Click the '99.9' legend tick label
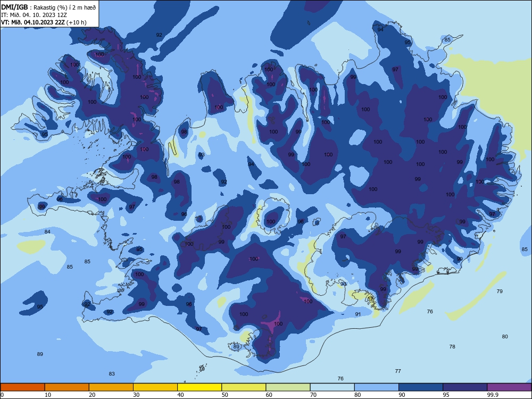The image size is (532, 399). point(493,395)
